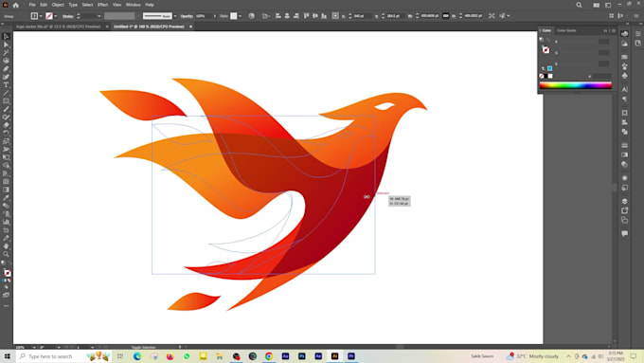Toggle the Change Screen Mode icon

[6, 295]
